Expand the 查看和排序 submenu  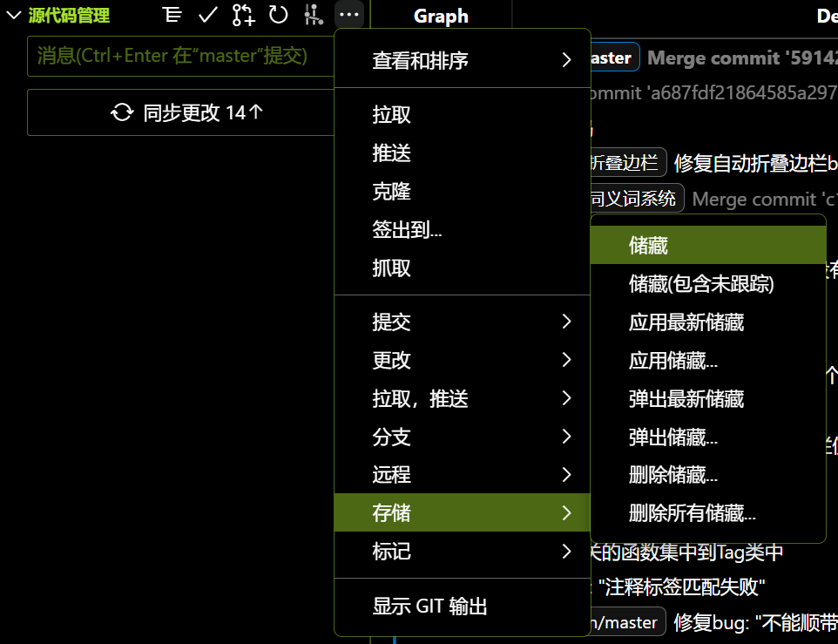pos(462,60)
